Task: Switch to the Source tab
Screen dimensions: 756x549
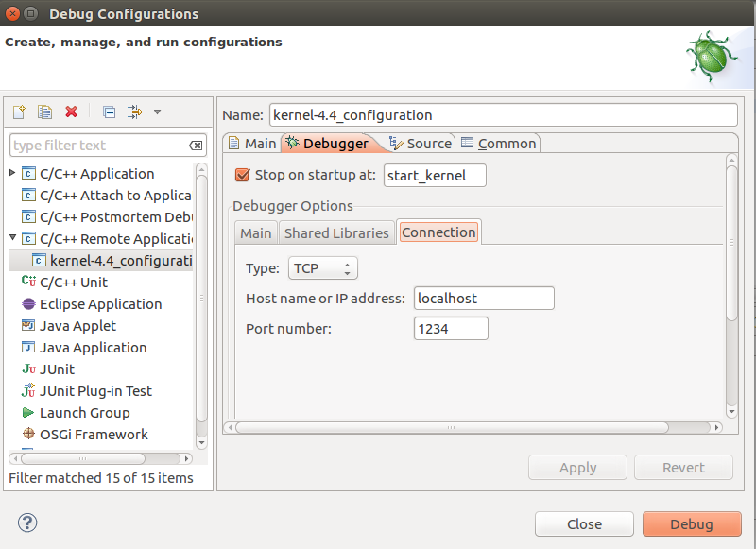Action: pyautogui.click(x=421, y=143)
